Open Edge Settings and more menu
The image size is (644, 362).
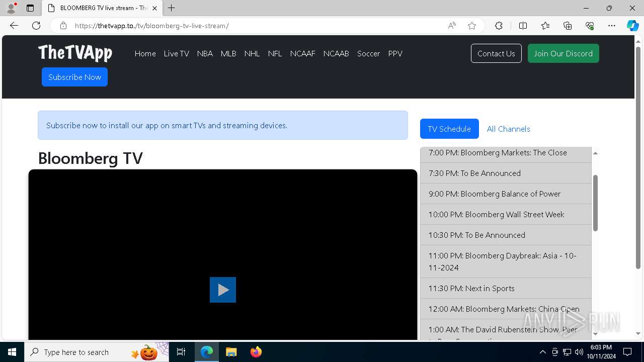612,26
